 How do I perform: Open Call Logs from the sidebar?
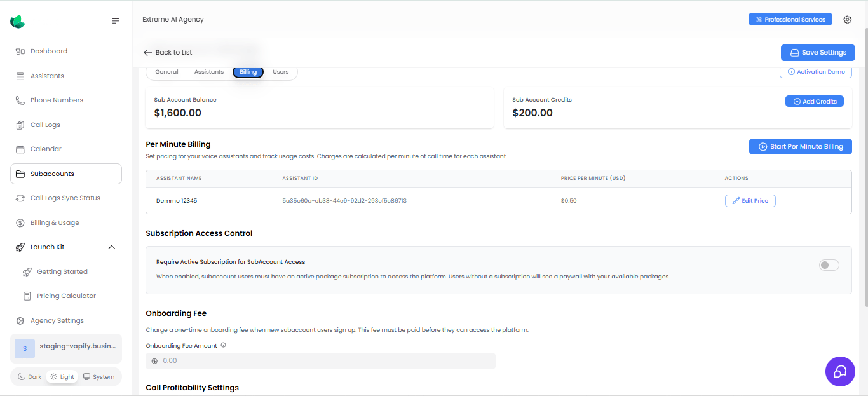(x=66, y=125)
